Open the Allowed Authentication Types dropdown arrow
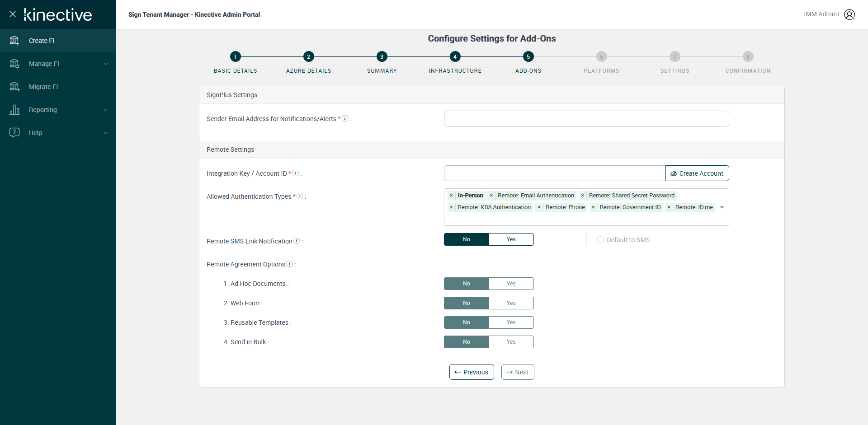868x425 pixels. click(722, 207)
